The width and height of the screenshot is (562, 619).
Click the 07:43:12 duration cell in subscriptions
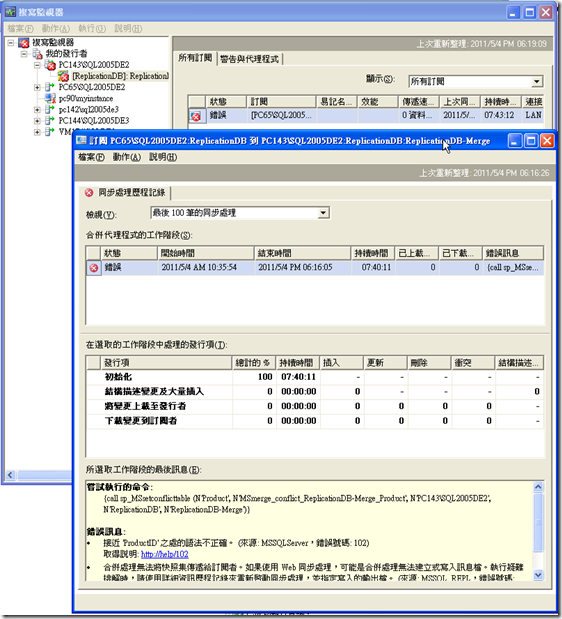pos(499,115)
